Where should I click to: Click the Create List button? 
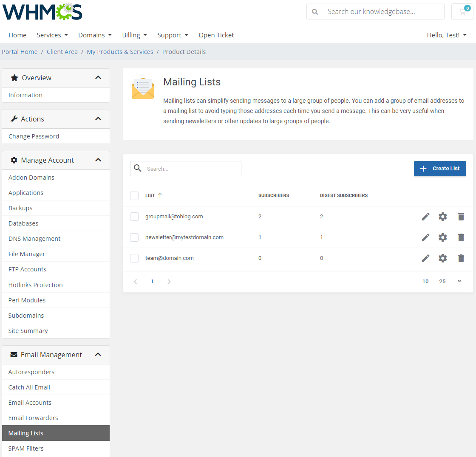coord(440,169)
